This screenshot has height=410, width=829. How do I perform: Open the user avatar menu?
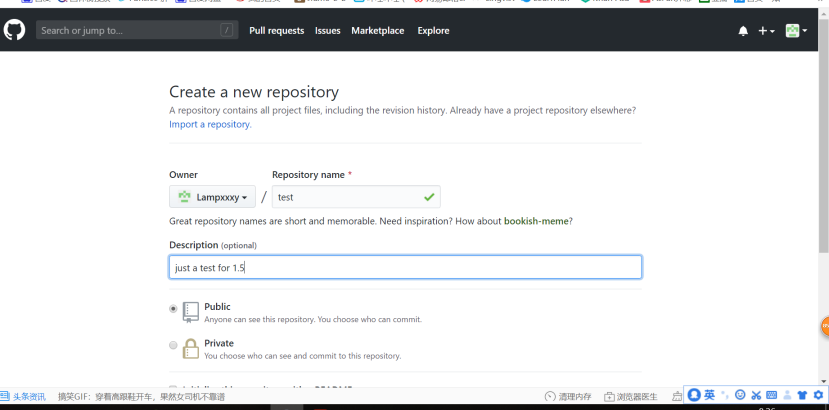pyautogui.click(x=796, y=31)
